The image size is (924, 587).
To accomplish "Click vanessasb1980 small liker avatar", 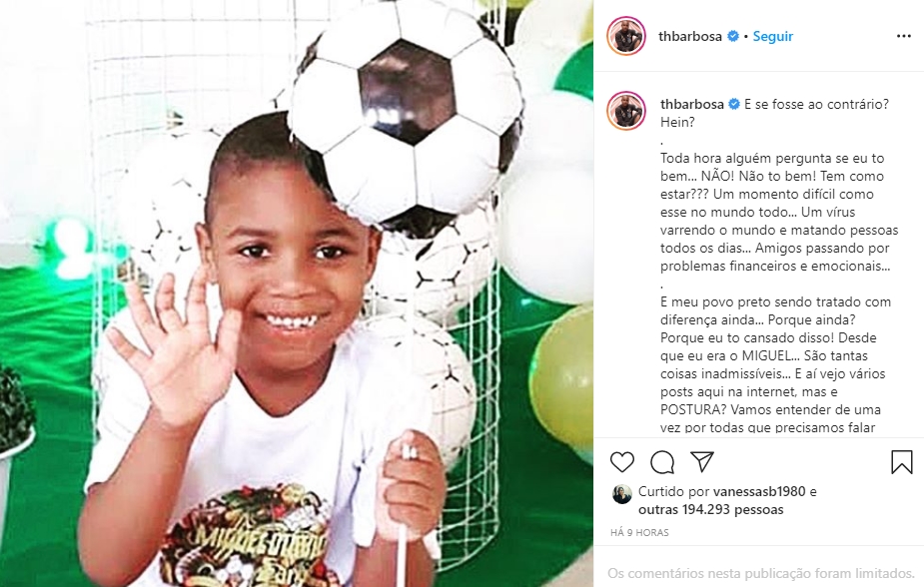I will [x=621, y=494].
